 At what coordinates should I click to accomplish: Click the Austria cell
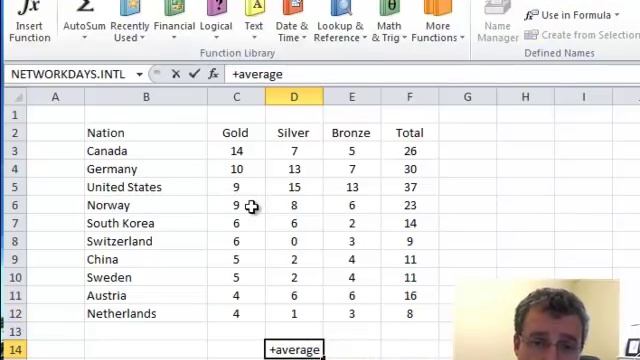[146, 296]
